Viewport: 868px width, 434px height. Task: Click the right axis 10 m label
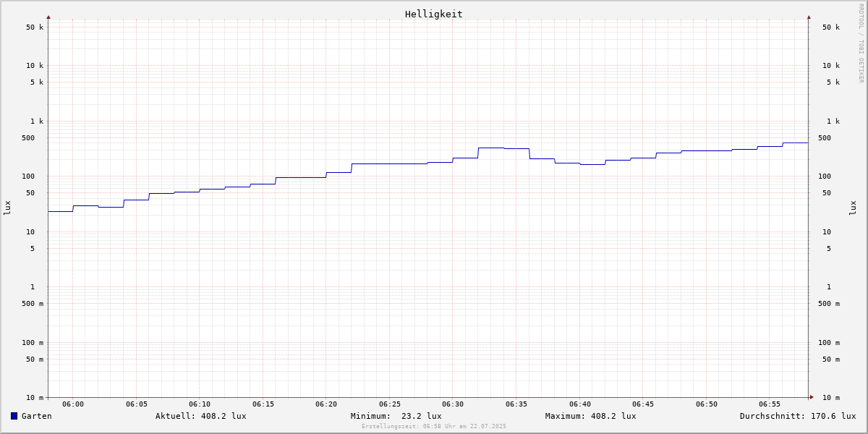coord(831,398)
